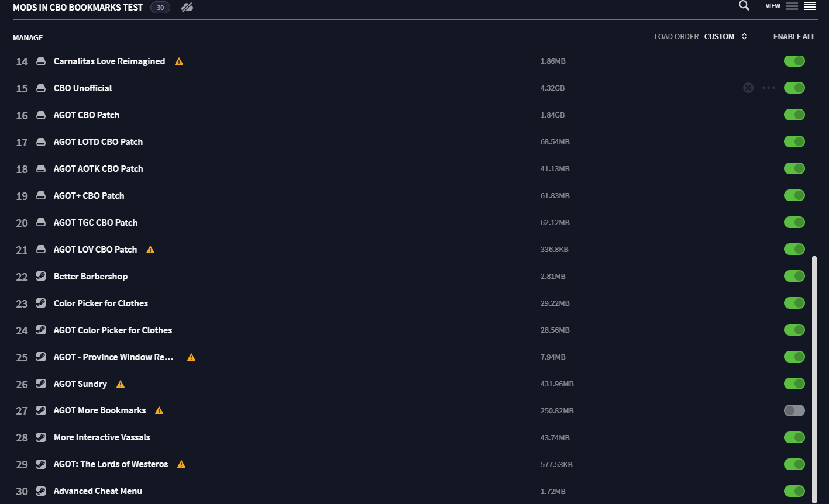Disable Advanced Cheat Menu toggle

(x=794, y=491)
